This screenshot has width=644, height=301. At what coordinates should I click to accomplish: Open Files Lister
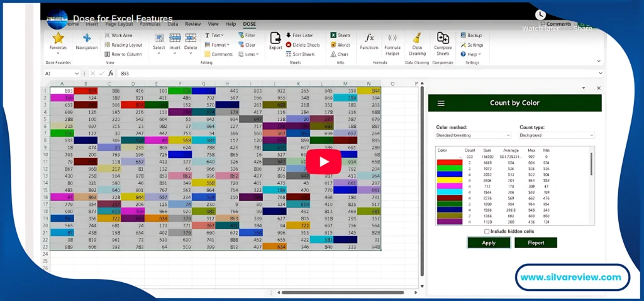pos(299,35)
